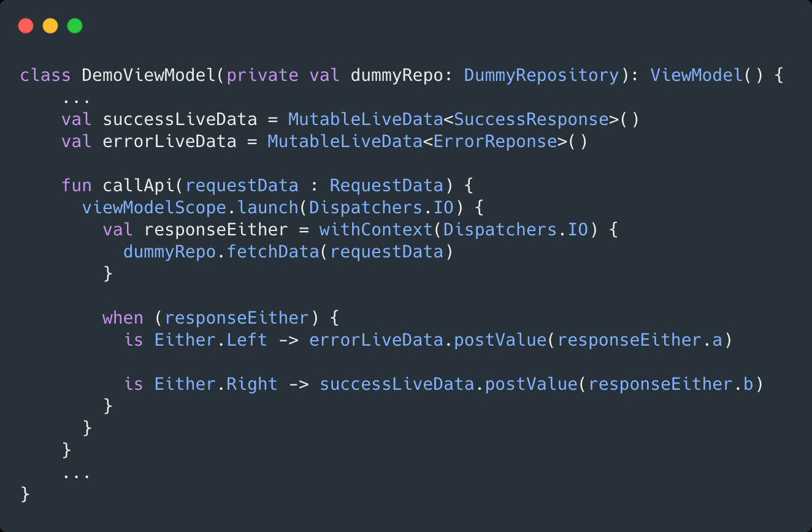This screenshot has height=532, width=812.
Task: Click postValue after errorLiveData
Action: point(500,340)
